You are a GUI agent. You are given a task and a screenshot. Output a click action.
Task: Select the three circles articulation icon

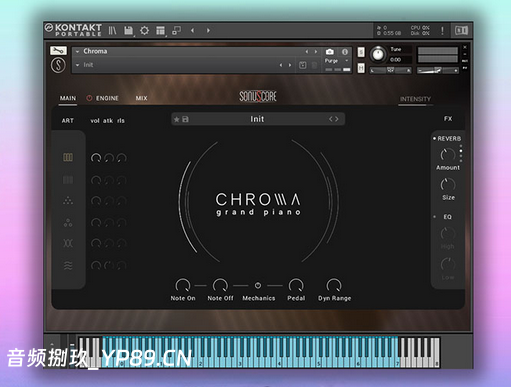tap(68, 222)
